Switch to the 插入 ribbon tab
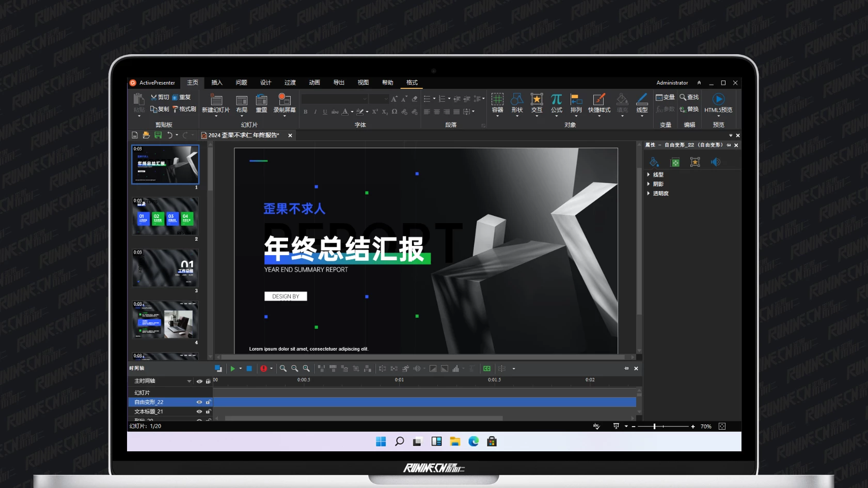868x488 pixels. click(217, 83)
